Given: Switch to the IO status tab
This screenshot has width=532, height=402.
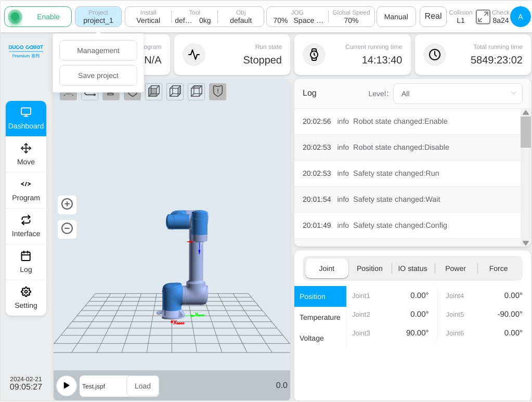Looking at the screenshot, I should point(412,268).
